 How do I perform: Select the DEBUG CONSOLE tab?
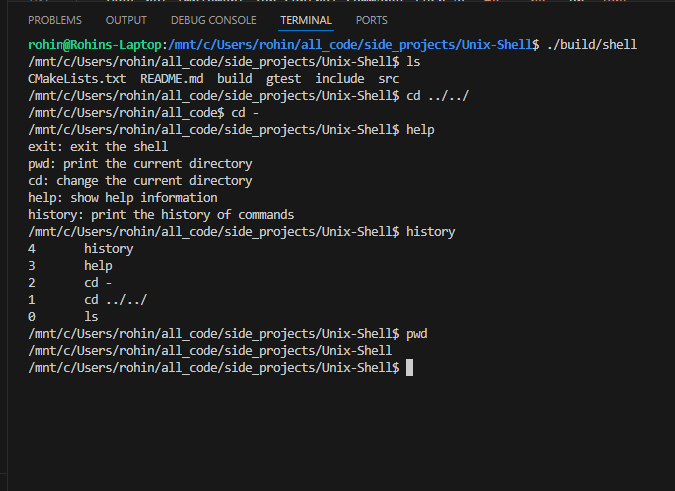(x=214, y=20)
